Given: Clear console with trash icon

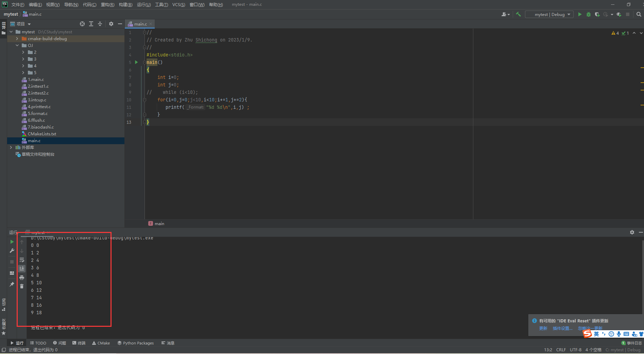Looking at the screenshot, I should tap(22, 286).
